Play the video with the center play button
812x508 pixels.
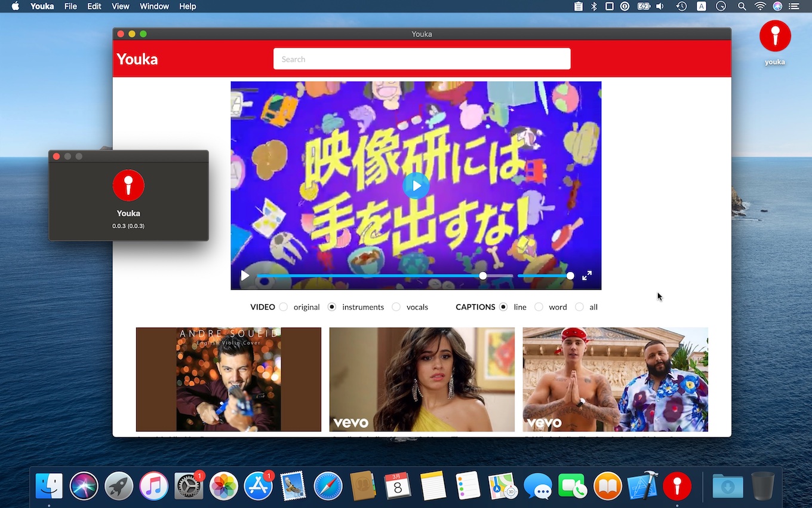[x=416, y=186]
